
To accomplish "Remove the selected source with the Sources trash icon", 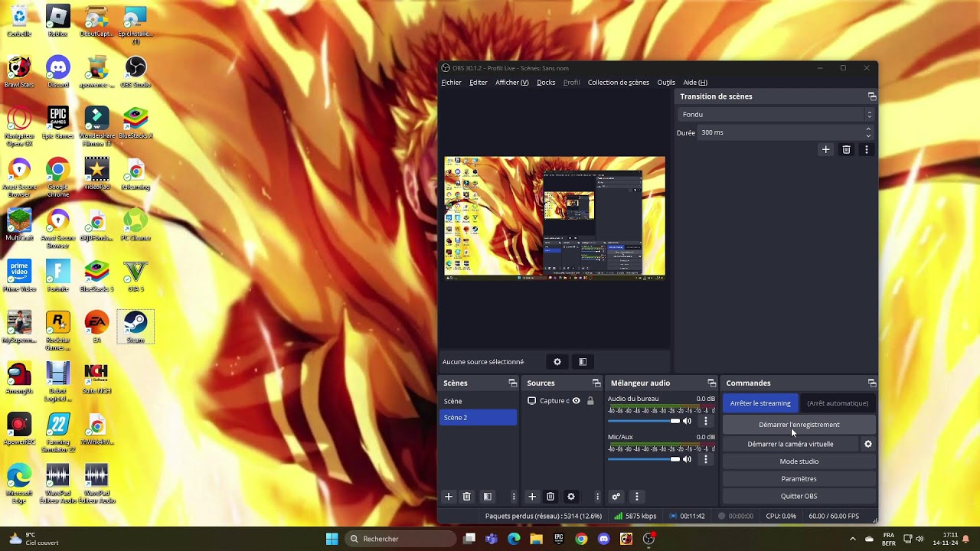I will coord(550,497).
